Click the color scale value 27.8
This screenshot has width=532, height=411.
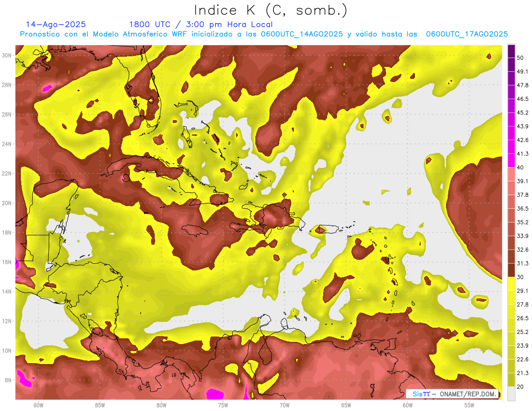(x=523, y=304)
